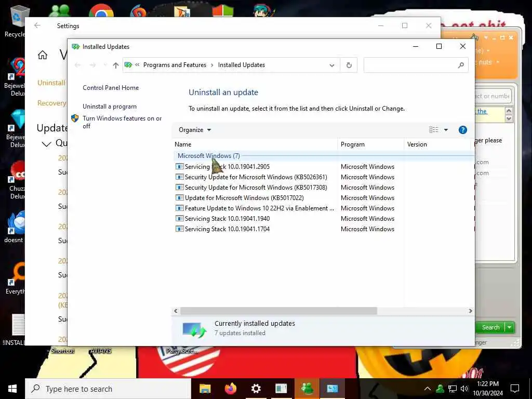Image resolution: width=532 pixels, height=399 pixels.
Task: Click the horizontal scrollbar thumb
Action: click(278, 311)
